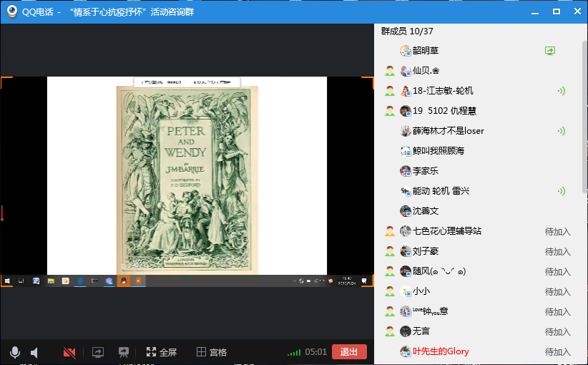Turn on the disabled camera
588x365 pixels.
(x=69, y=352)
